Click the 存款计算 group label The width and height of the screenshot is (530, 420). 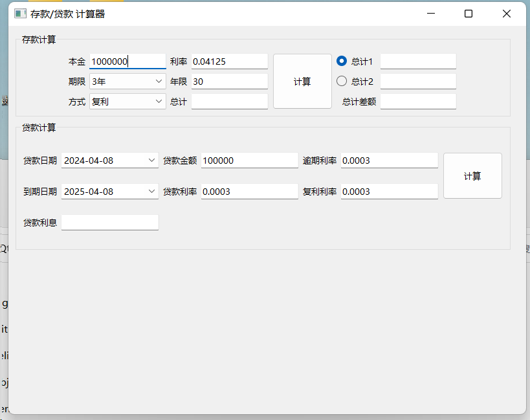pyautogui.click(x=39, y=39)
